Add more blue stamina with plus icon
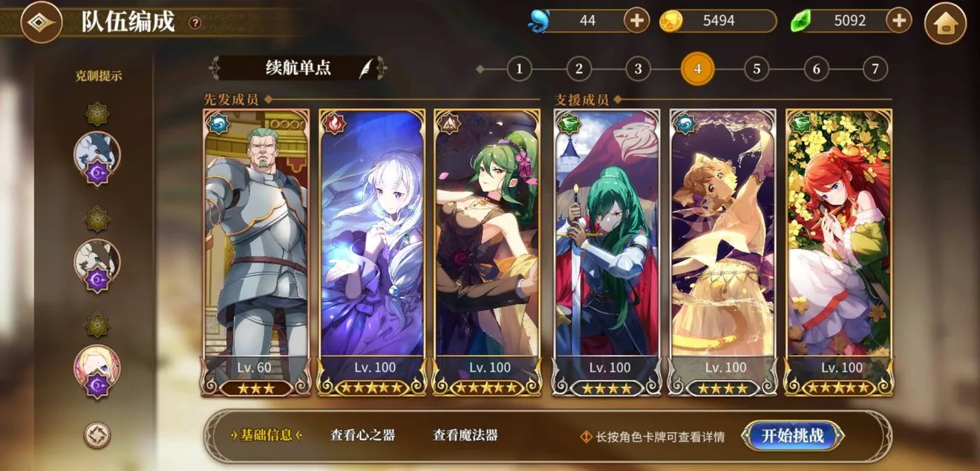980x471 pixels. point(636,21)
